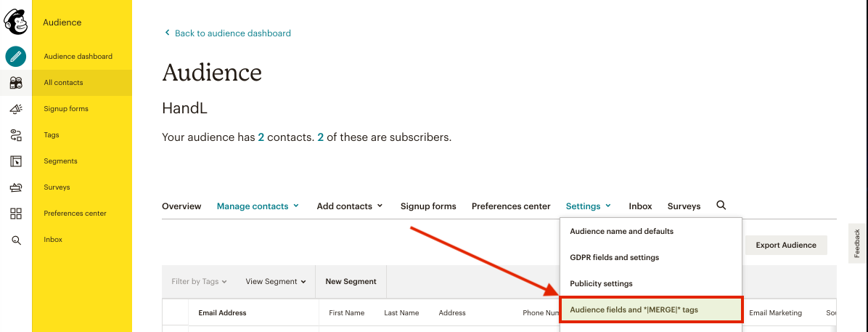This screenshot has width=868, height=332.
Task: Open the Campaigns megaphone icon
Action: [x=16, y=109]
